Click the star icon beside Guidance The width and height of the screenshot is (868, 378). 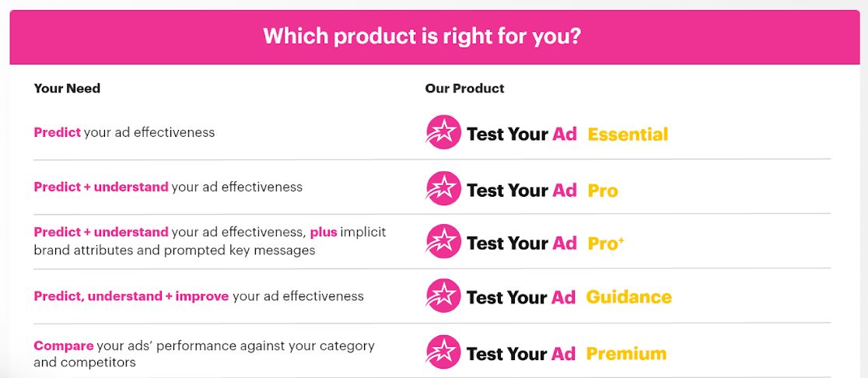tap(443, 296)
